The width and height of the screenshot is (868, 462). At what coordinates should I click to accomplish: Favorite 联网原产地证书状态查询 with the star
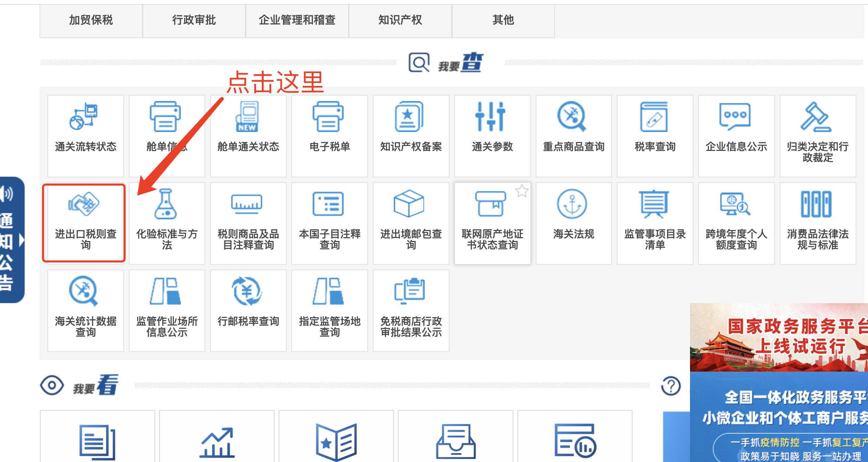(522, 191)
